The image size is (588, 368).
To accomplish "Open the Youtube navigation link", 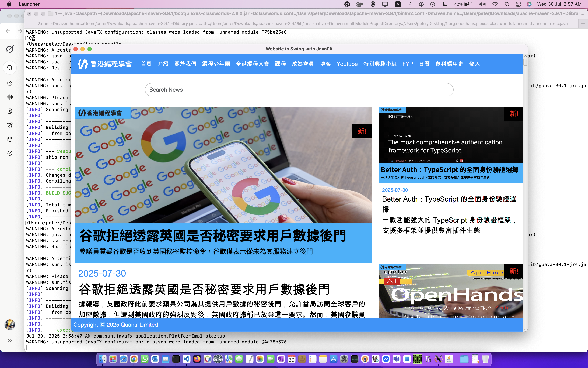I will tap(347, 64).
